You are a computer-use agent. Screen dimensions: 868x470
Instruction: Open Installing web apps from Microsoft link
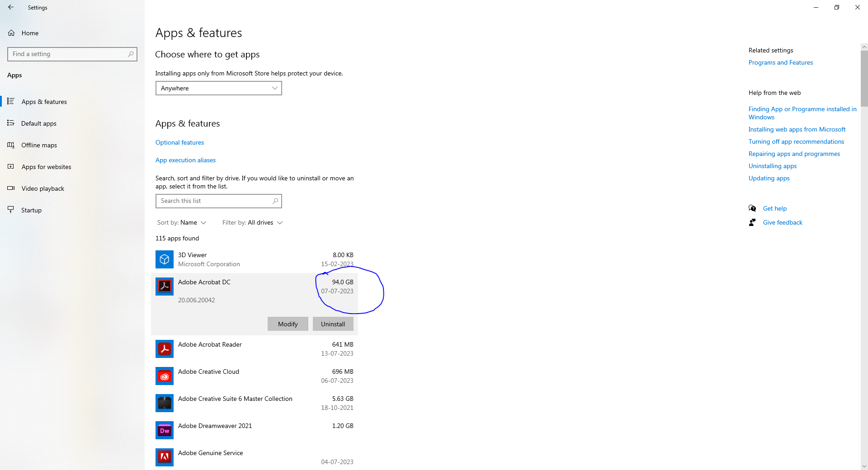point(797,129)
